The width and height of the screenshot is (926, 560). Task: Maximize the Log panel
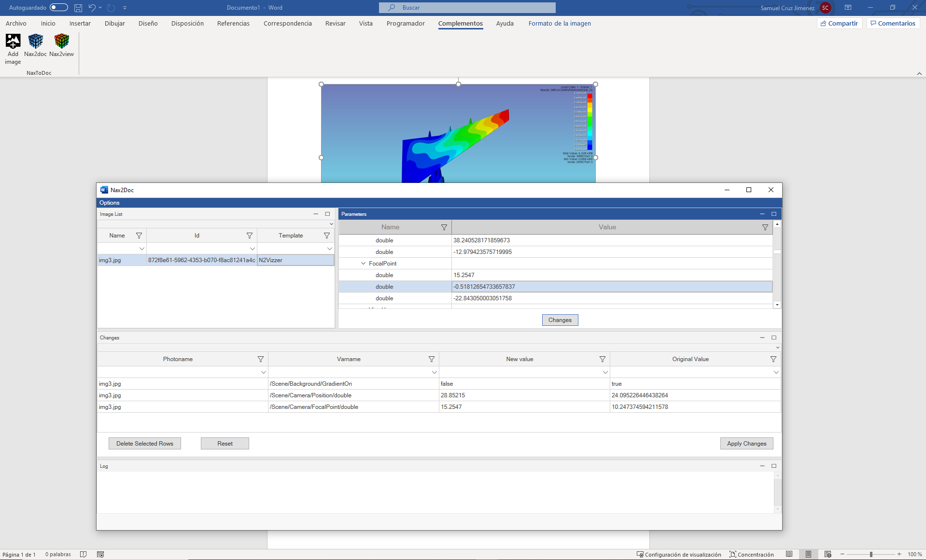click(774, 466)
